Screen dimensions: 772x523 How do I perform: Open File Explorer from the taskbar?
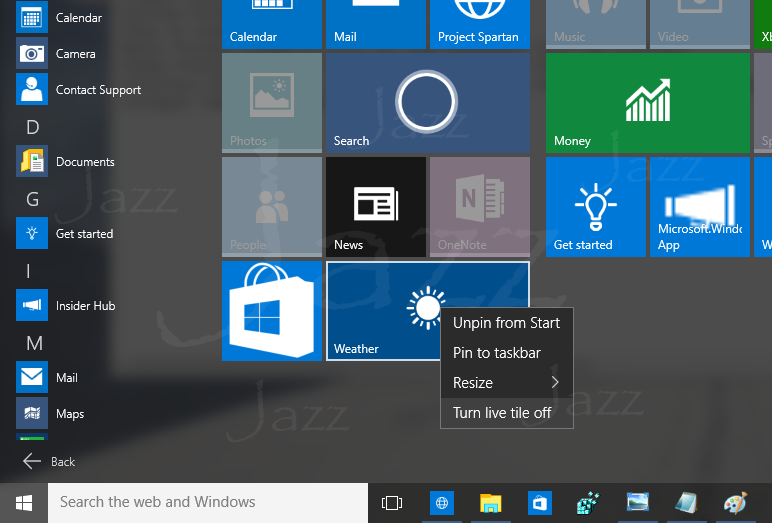(x=490, y=503)
